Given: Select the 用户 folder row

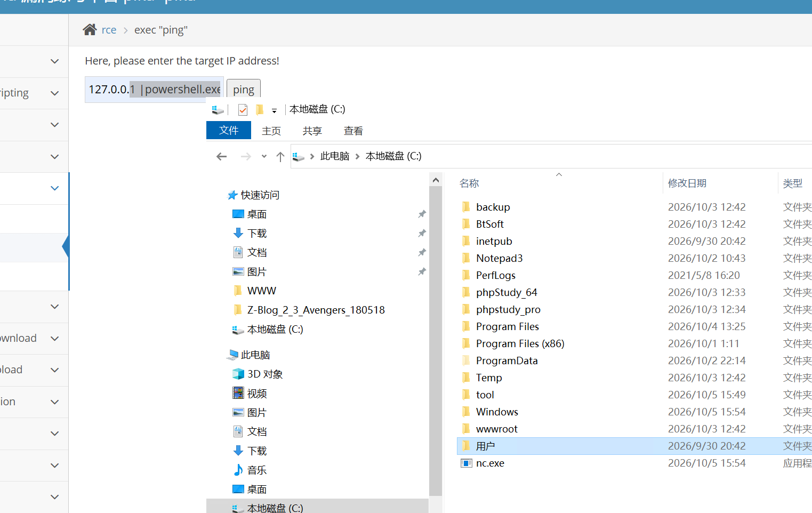Looking at the screenshot, I should (x=634, y=446).
